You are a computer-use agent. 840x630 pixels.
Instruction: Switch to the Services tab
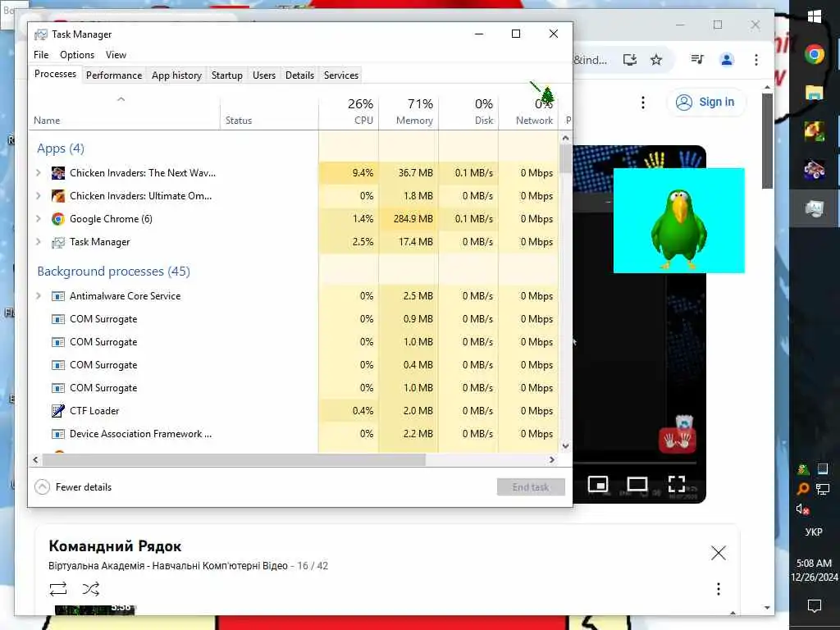coord(341,75)
